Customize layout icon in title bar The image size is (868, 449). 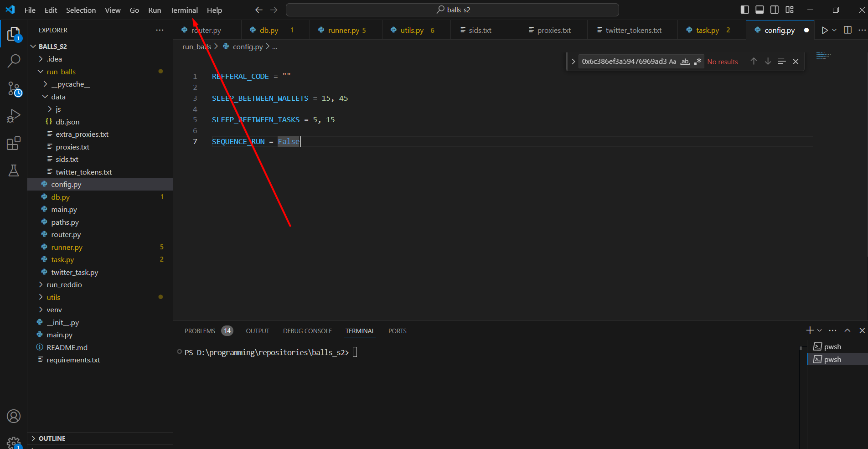790,10
